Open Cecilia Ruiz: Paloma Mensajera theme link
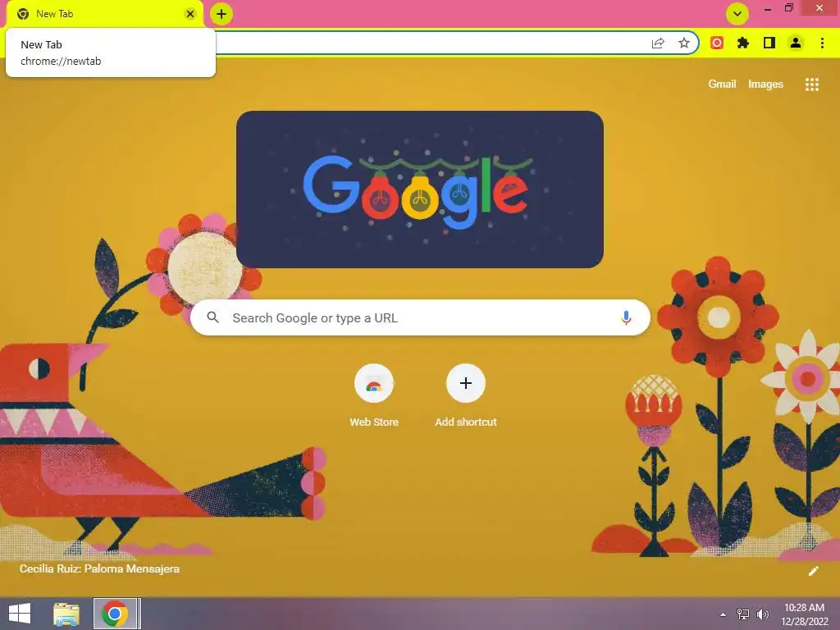Viewport: 840px width, 630px height. 99,568
